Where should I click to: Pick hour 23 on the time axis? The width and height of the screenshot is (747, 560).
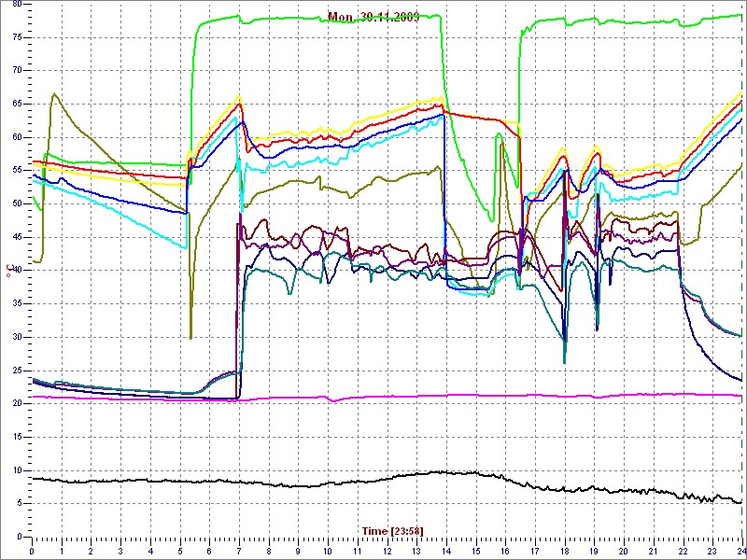point(712,549)
